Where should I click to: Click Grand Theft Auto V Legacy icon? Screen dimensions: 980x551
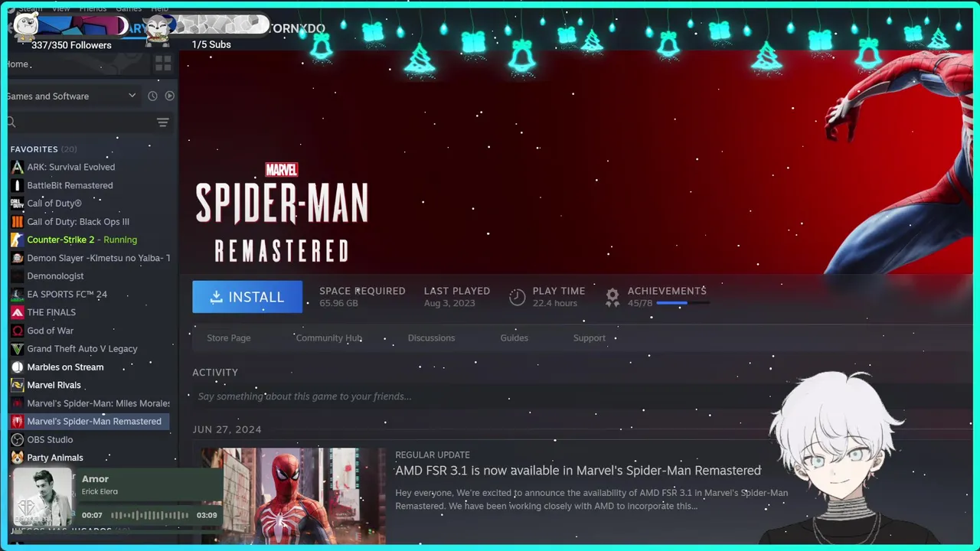17,349
